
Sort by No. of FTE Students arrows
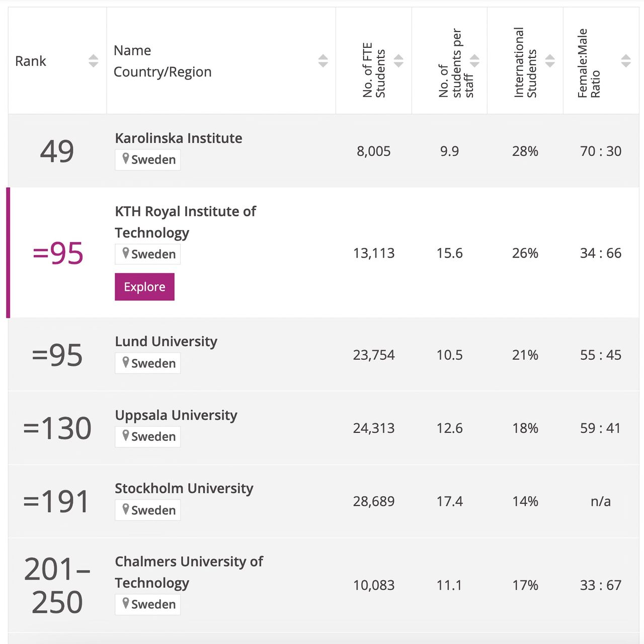coord(398,61)
